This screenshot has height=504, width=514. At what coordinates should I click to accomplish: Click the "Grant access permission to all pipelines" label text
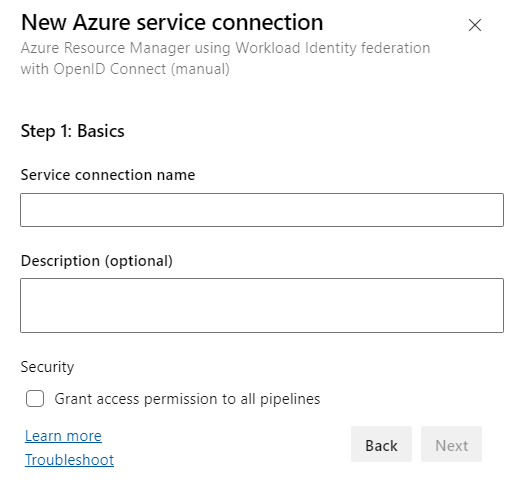187,399
